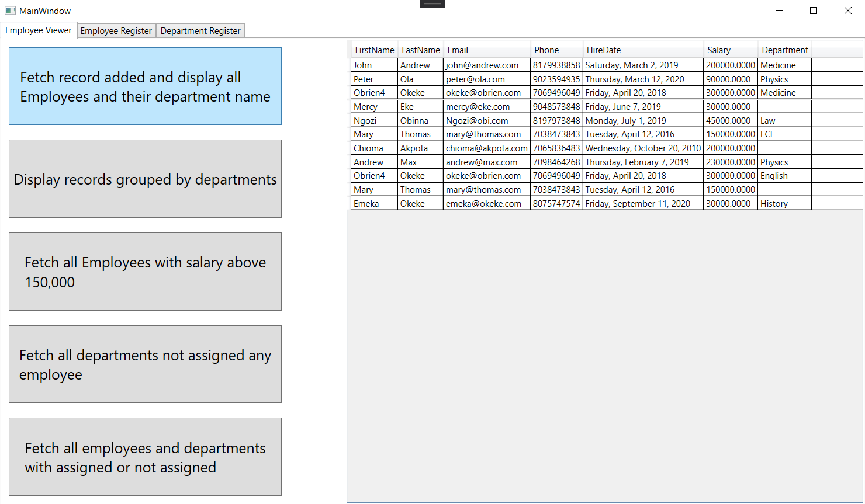Click the email Ngozi@obi.com
The image size is (865, 504).
pos(487,121)
